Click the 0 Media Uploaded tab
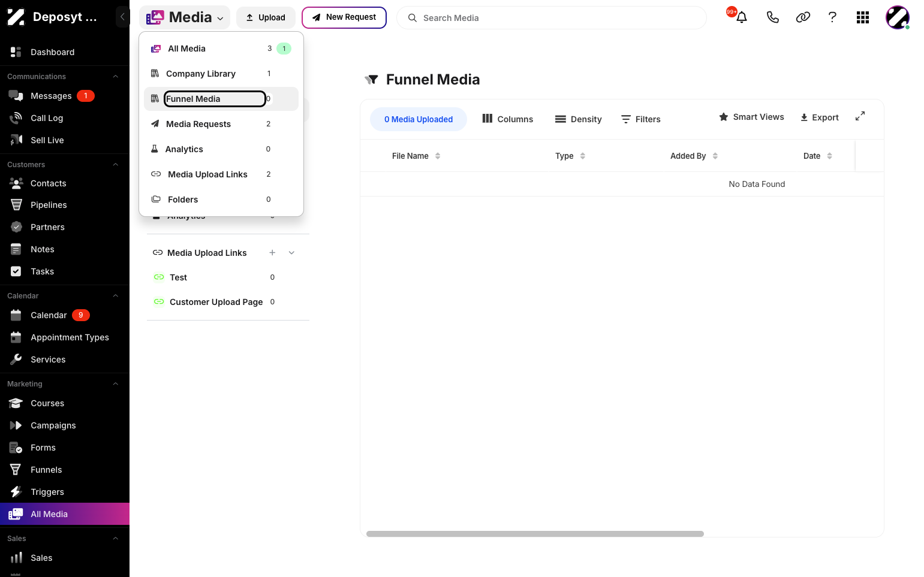This screenshot has width=924, height=577. click(419, 119)
